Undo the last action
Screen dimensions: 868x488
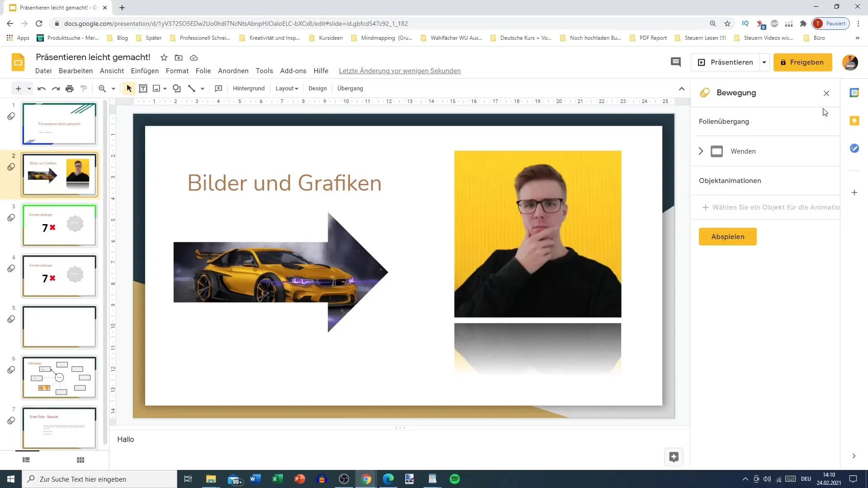click(x=42, y=89)
